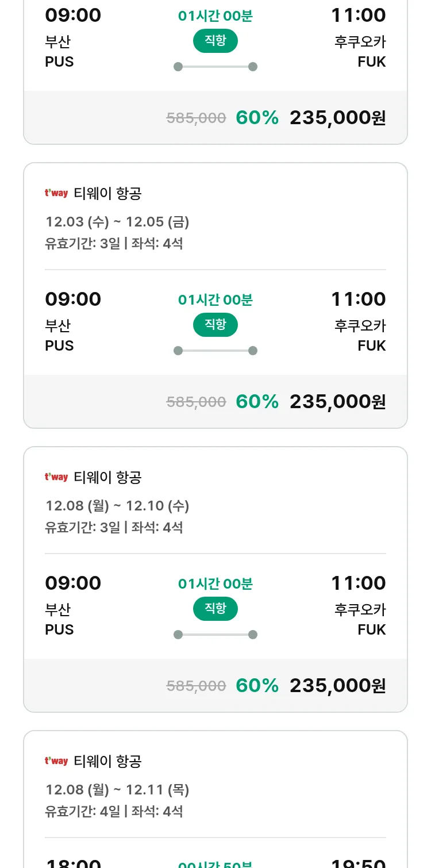
Task: Click t'way logo in 12.03–12.05 flight card
Action: point(56,194)
